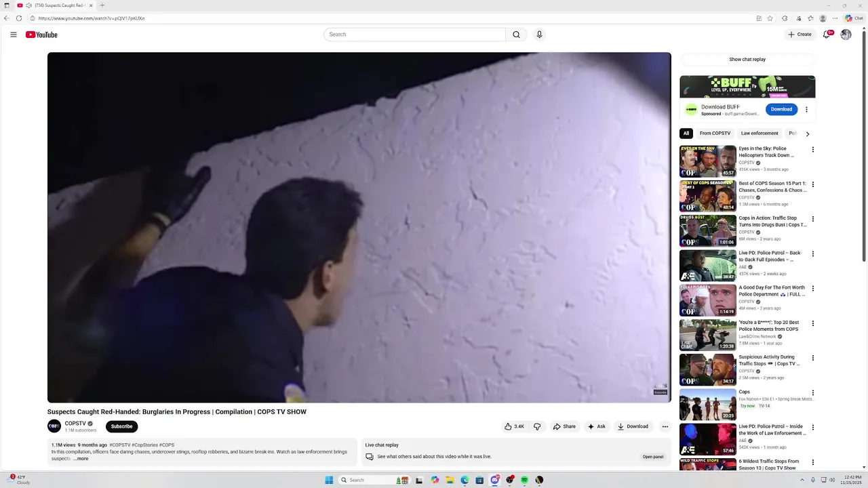Open Eyes in the Sky video thumbnail
Viewport: 868px width, 488px height.
[708, 161]
